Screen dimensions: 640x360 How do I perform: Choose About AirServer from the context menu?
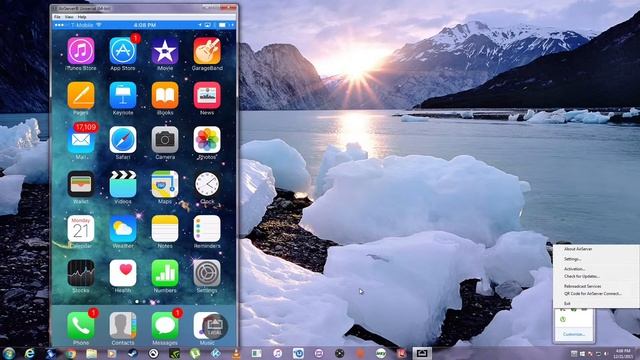tap(578, 249)
